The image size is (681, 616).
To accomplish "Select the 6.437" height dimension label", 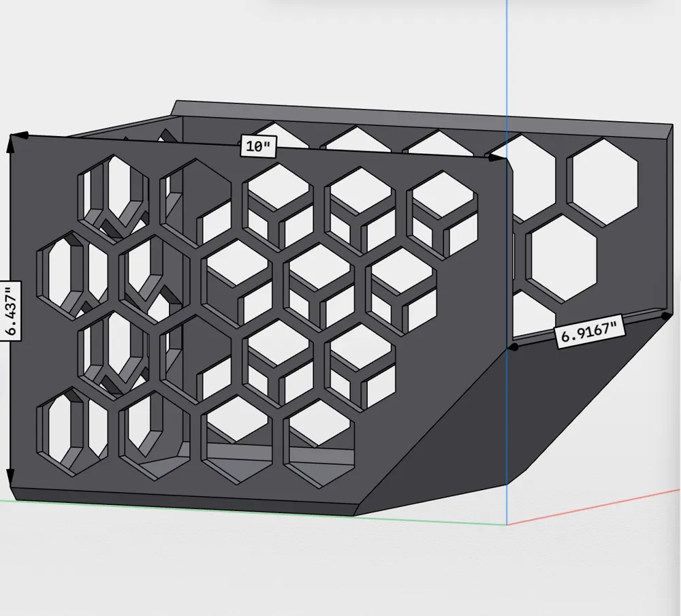I will click(11, 311).
